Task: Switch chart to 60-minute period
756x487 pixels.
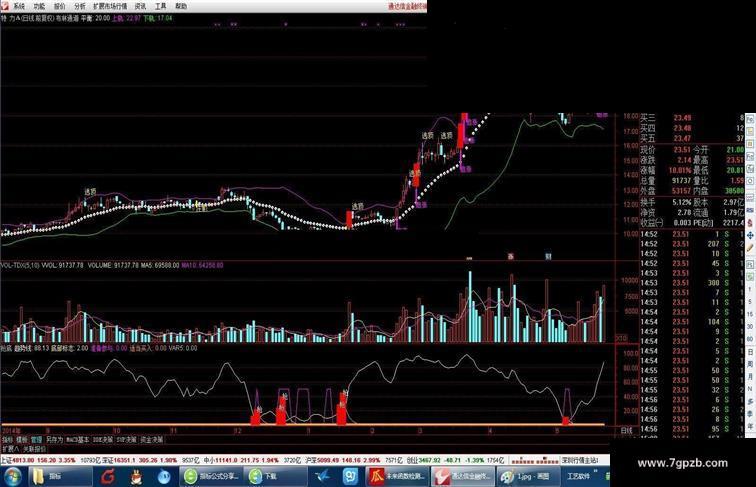Action: pos(750,339)
